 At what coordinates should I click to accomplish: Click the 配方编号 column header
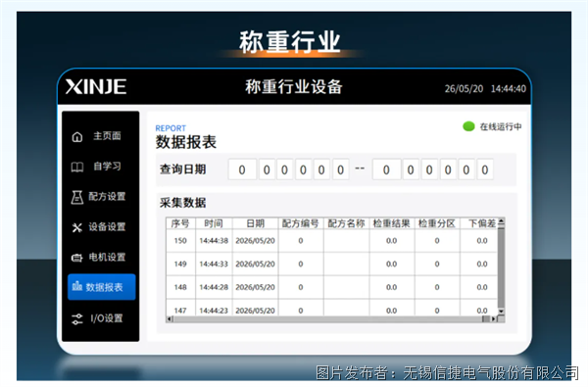point(301,223)
